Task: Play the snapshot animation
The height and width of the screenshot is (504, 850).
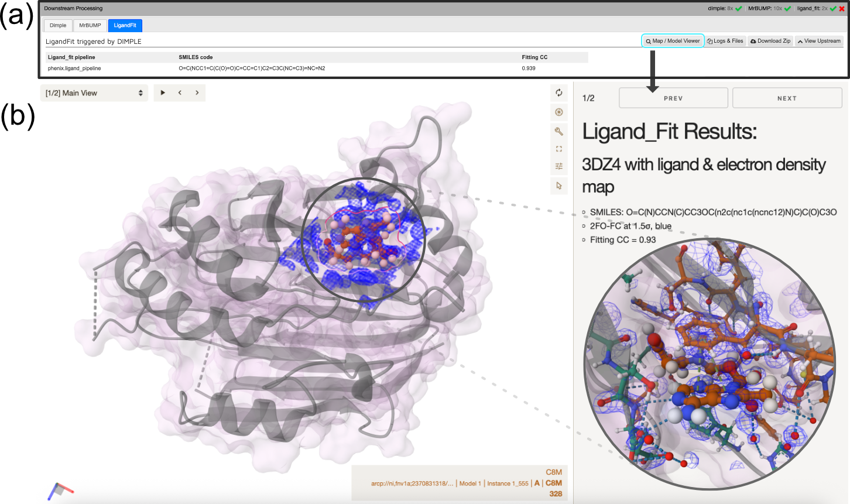Action: [x=163, y=92]
